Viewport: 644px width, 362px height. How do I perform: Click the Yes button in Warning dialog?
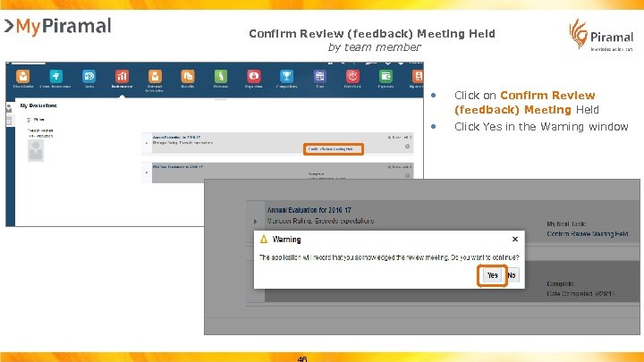click(492, 275)
